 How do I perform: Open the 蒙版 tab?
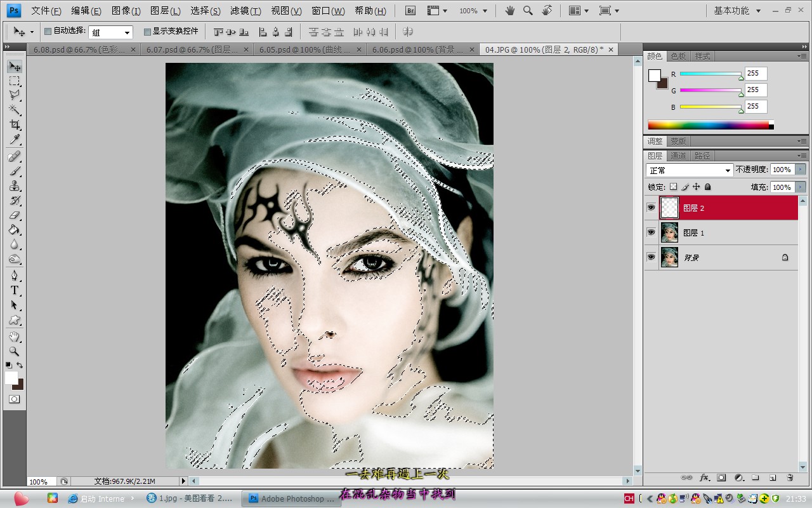click(678, 141)
